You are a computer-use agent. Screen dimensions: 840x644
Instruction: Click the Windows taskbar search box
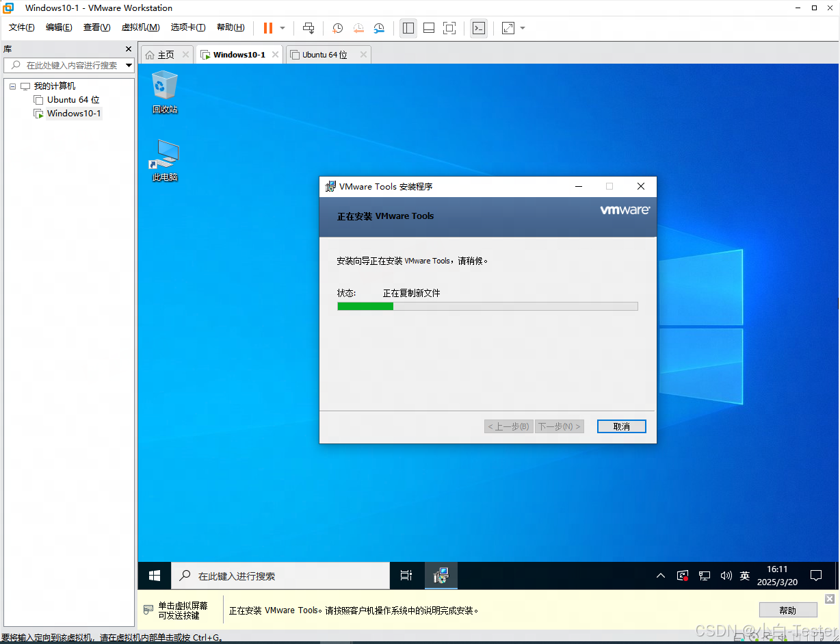280,576
